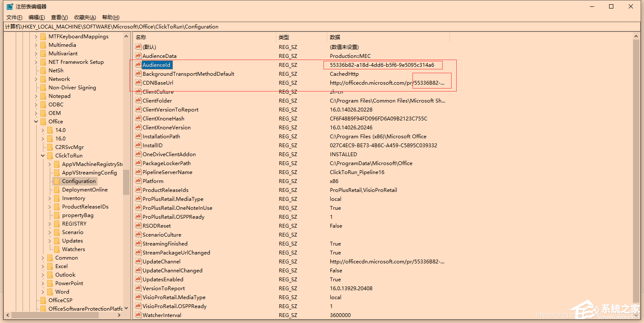Screen dimensions: 644x323
Task: Select the ProductReleaseIds value entry
Action: tap(165, 190)
